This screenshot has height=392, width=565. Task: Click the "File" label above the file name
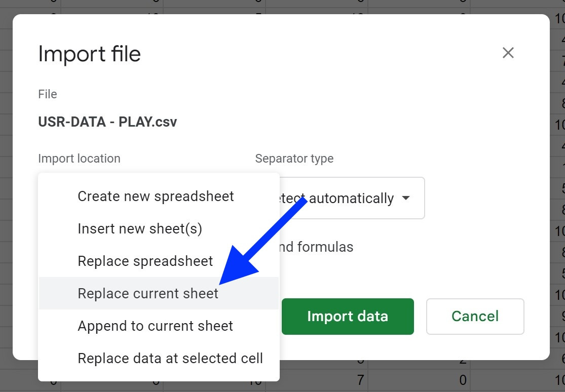point(48,94)
